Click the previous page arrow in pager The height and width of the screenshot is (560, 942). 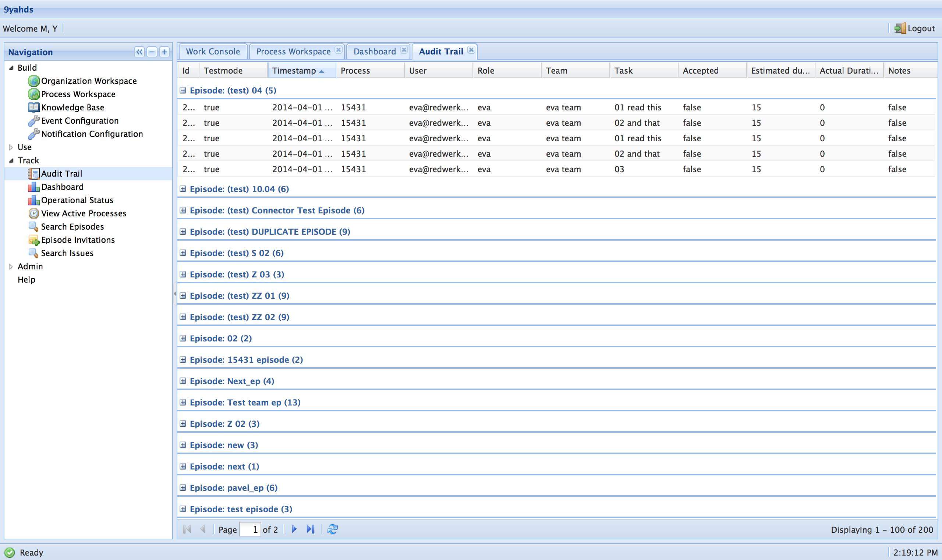coord(203,529)
